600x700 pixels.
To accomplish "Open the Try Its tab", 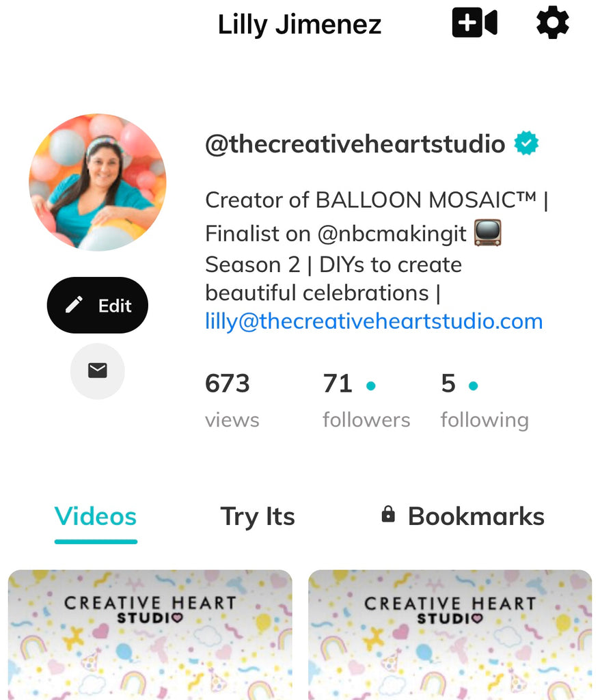I will point(258,517).
